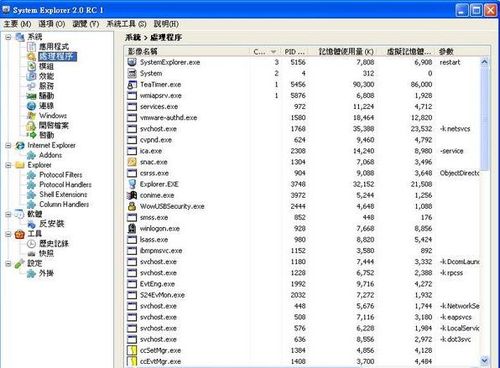This screenshot has height=368, width=500.
Task: Sort by the PID column header
Action: click(295, 52)
